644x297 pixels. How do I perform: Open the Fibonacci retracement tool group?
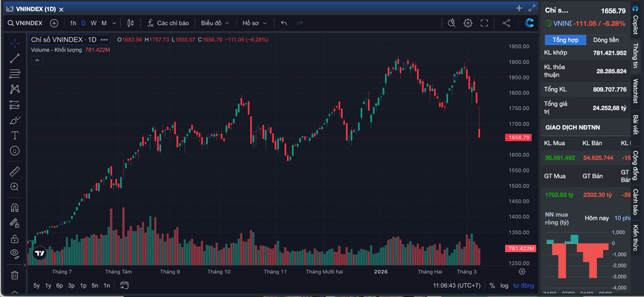[x=14, y=74]
